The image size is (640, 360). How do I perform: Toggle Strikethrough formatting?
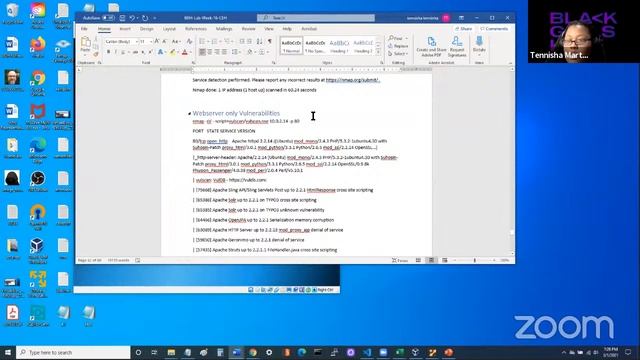click(x=135, y=52)
